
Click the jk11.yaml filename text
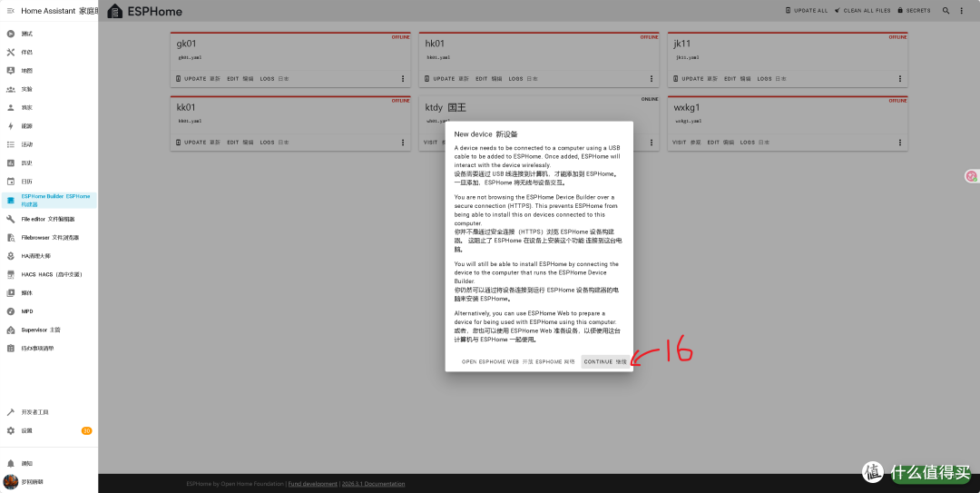pyautogui.click(x=687, y=57)
